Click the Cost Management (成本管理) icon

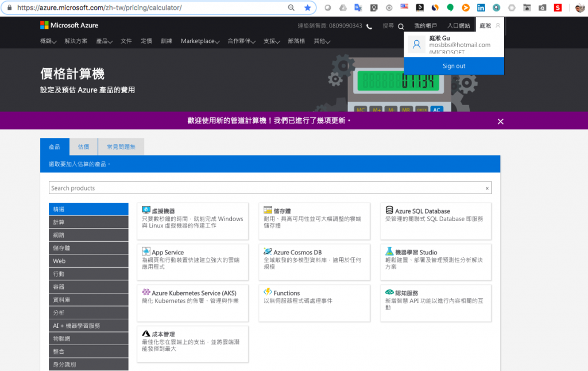click(146, 333)
